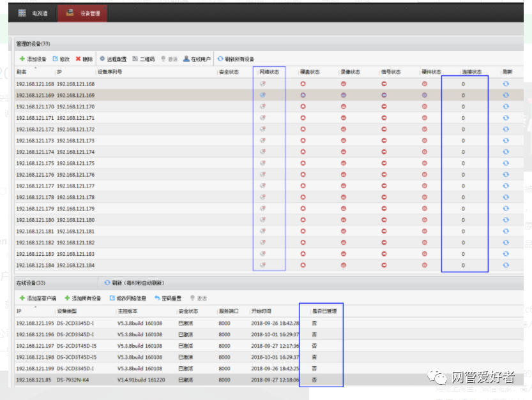This screenshot has height=400, width=532.
Task: Refresh device 192.168.121.174 using its row icon
Action: (x=506, y=152)
